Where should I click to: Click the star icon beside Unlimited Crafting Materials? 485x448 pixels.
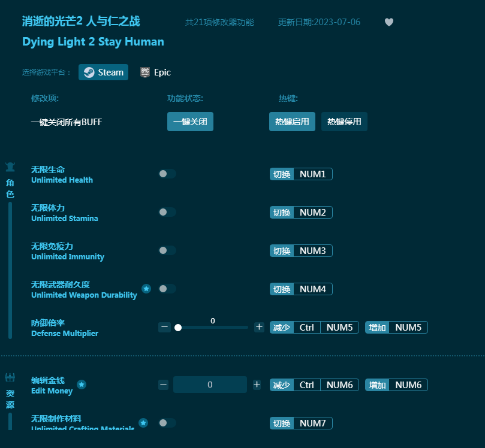pos(143,423)
